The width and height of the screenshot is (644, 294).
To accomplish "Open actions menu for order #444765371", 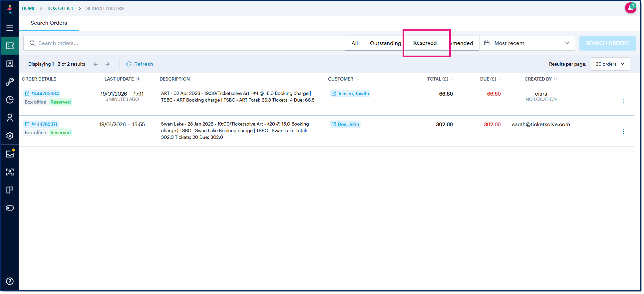I will [x=623, y=132].
